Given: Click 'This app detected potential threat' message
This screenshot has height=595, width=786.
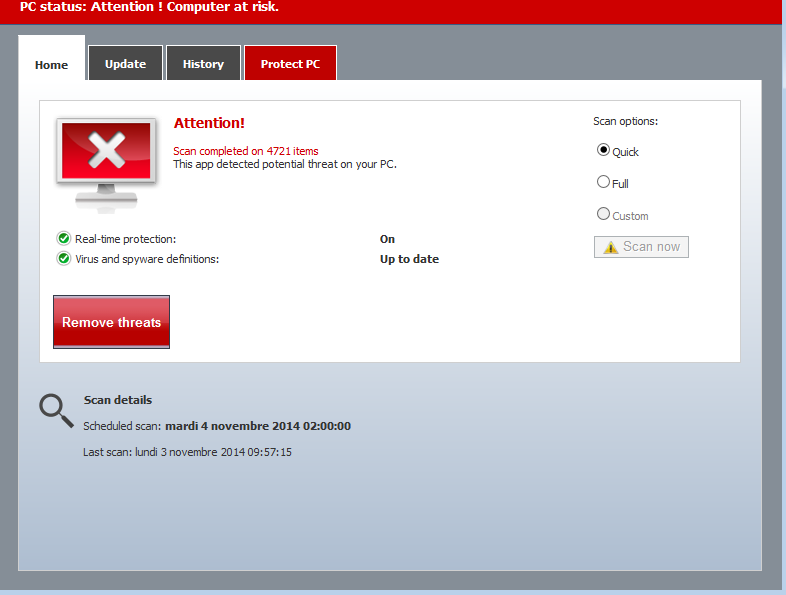Looking at the screenshot, I should pyautogui.click(x=285, y=164).
